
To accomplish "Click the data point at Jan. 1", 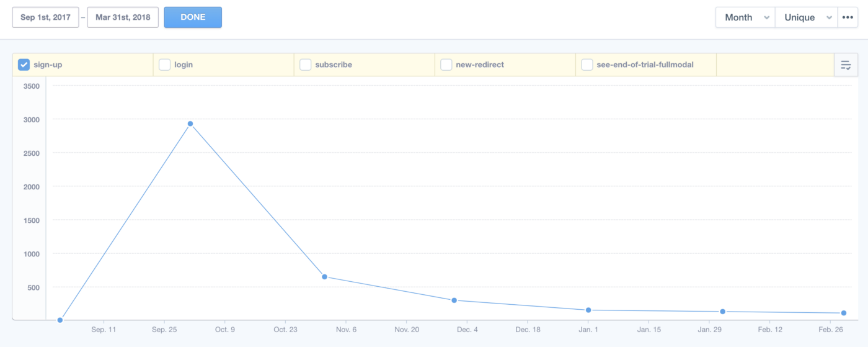I will point(588,310).
